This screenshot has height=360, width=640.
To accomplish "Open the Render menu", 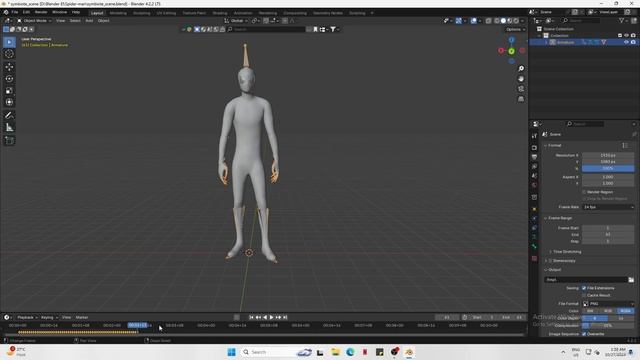I will click(41, 12).
